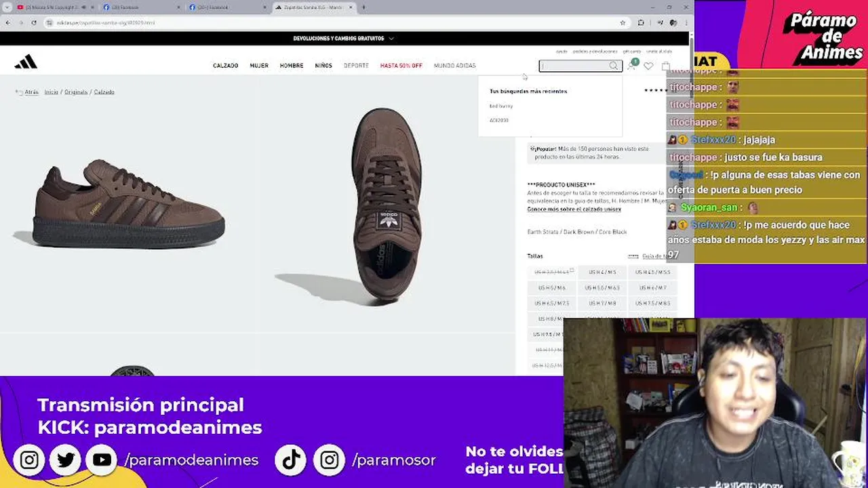The width and height of the screenshot is (868, 488).
Task: Click the 'ayuda' top link
Action: 561,52
